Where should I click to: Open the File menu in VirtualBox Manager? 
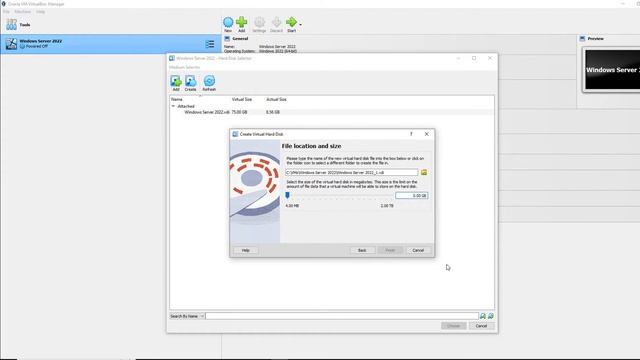(6, 11)
